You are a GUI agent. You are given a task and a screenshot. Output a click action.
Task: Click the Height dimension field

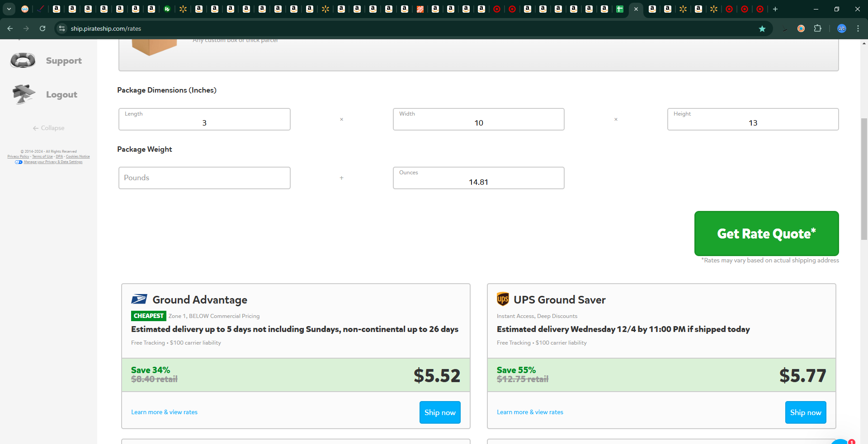[753, 119]
